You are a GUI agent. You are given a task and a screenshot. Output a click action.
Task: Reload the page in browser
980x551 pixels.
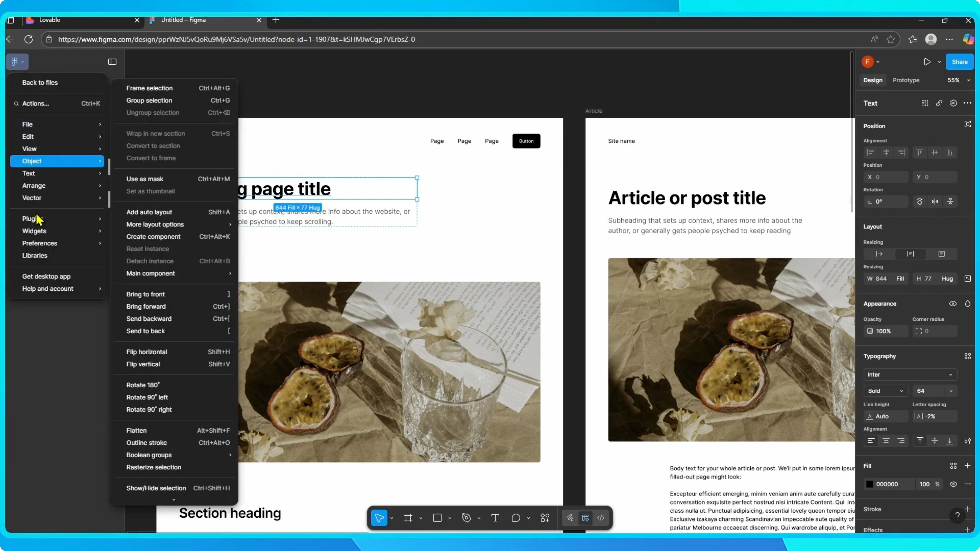point(28,39)
